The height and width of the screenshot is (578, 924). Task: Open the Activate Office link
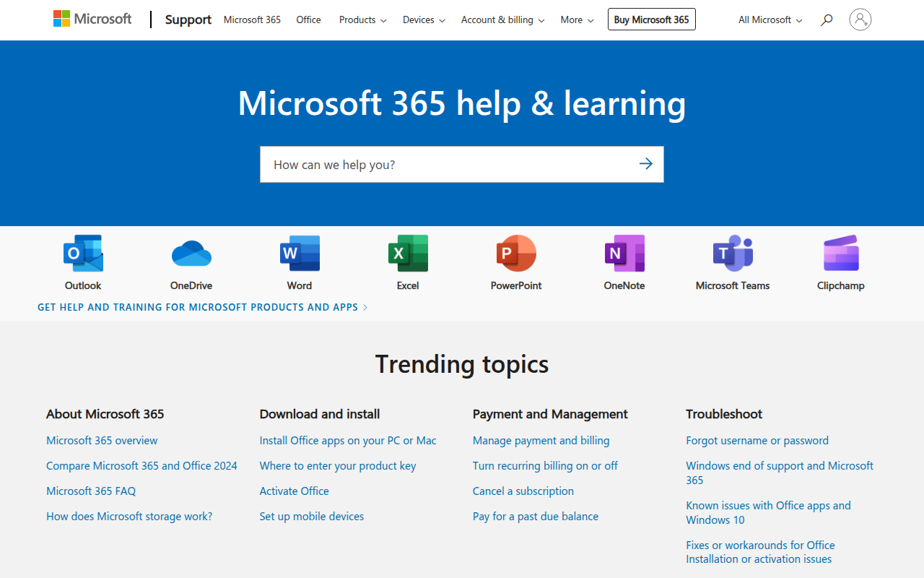click(294, 491)
